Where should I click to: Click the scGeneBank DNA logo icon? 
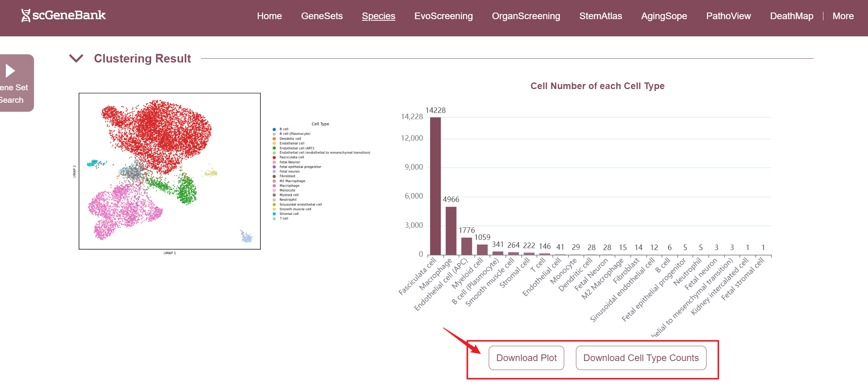click(x=25, y=16)
